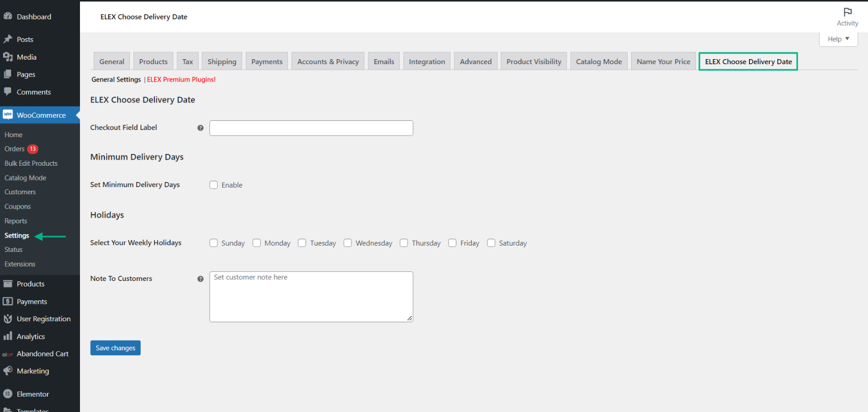Click the Checkout Field Label text field
This screenshot has width=868, height=412.
coord(311,128)
